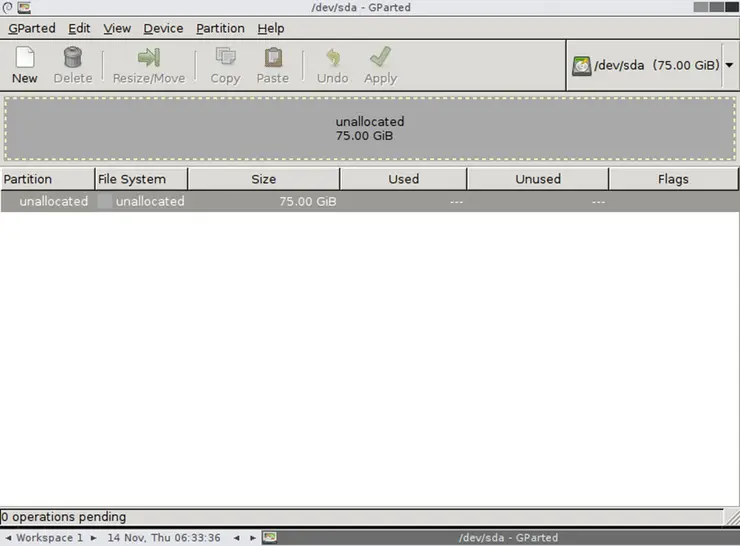740x546 pixels.
Task: Open the View menu
Action: 117,28
